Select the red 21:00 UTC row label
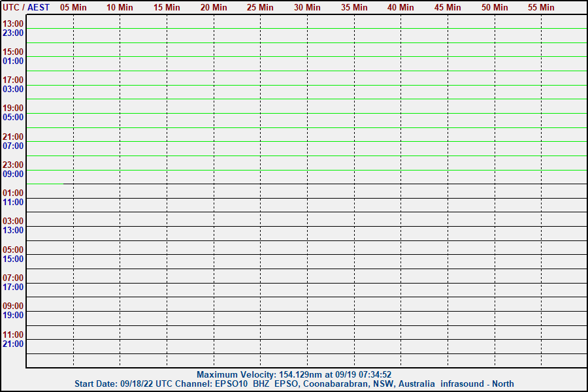588x392 pixels. (x=13, y=137)
